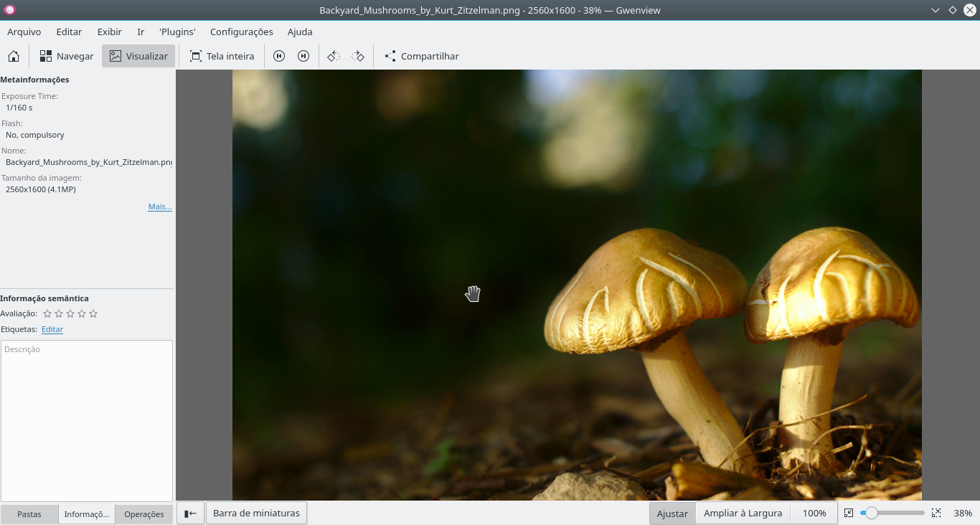Enable Ampliar à Largura zoom
The width and height of the screenshot is (980, 525).
[x=743, y=513]
